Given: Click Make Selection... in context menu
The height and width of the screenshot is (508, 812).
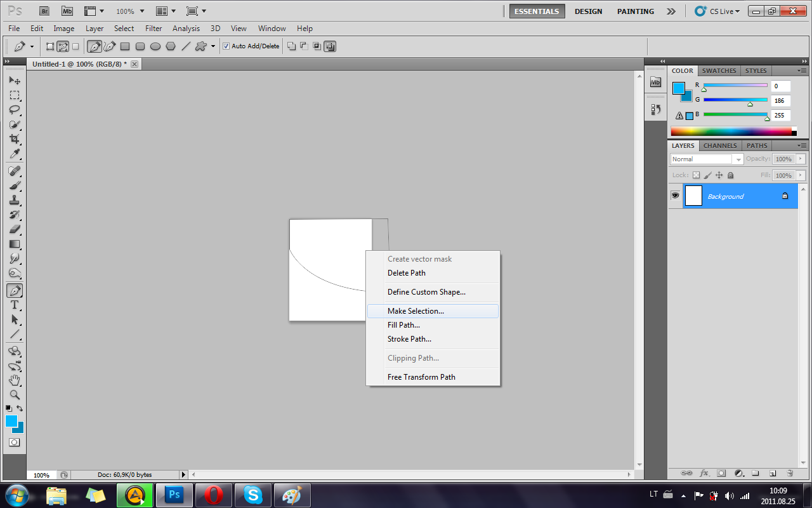Looking at the screenshot, I should click(x=433, y=311).
